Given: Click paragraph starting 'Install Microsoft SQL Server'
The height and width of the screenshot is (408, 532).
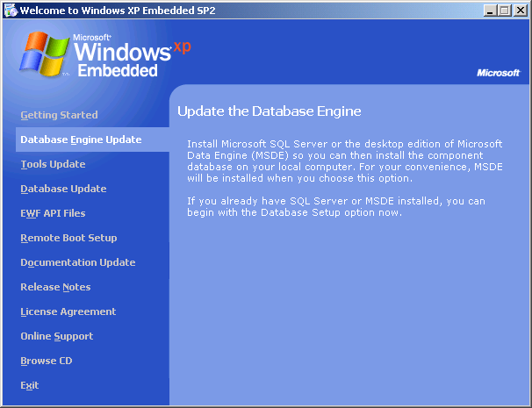Looking at the screenshot, I should point(345,161).
